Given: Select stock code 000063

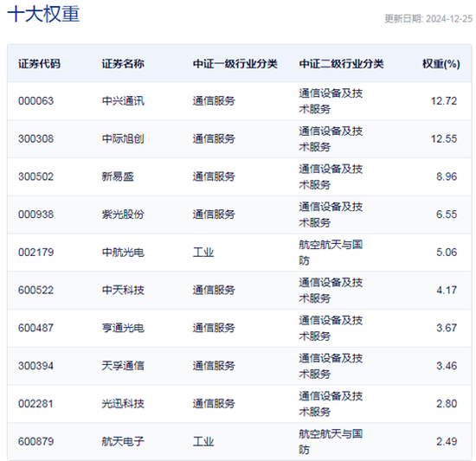Looking at the screenshot, I should coord(35,100).
